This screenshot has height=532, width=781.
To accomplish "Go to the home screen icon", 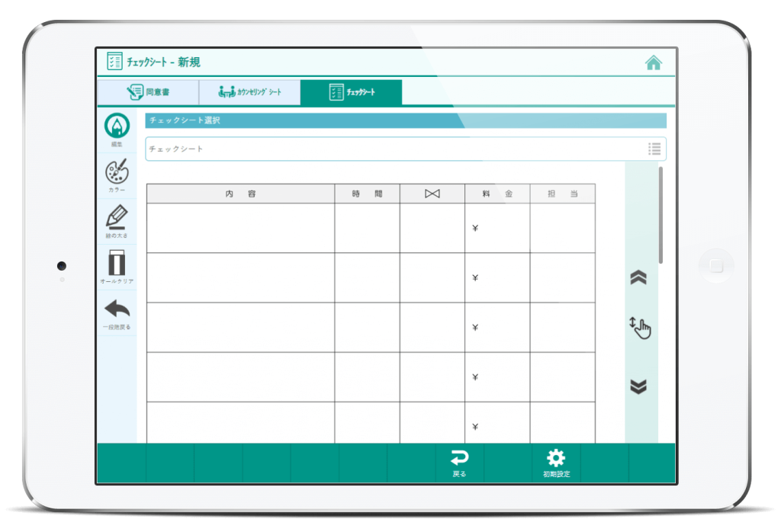I will (x=653, y=63).
